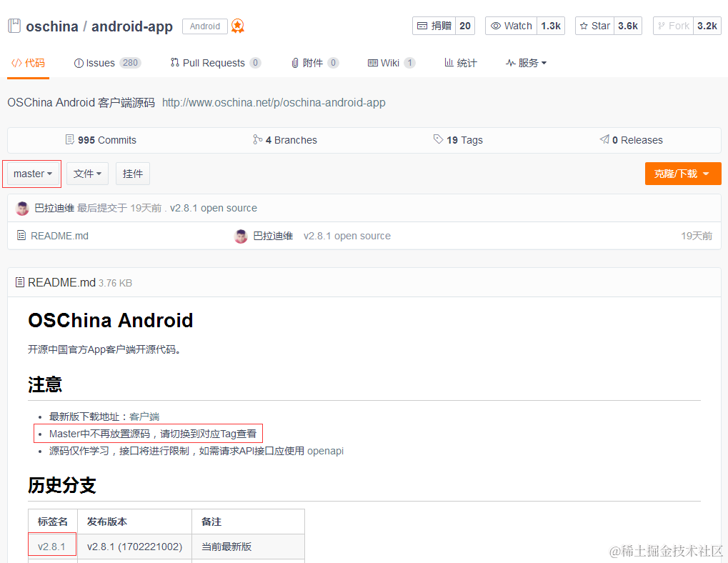
Task: Open the 统计 statistics tab
Action: [461, 63]
